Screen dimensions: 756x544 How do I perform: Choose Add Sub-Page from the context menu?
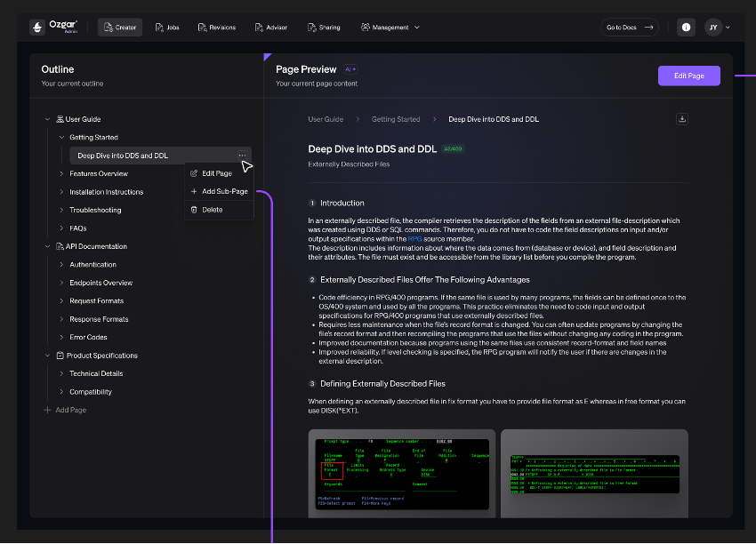(x=220, y=191)
